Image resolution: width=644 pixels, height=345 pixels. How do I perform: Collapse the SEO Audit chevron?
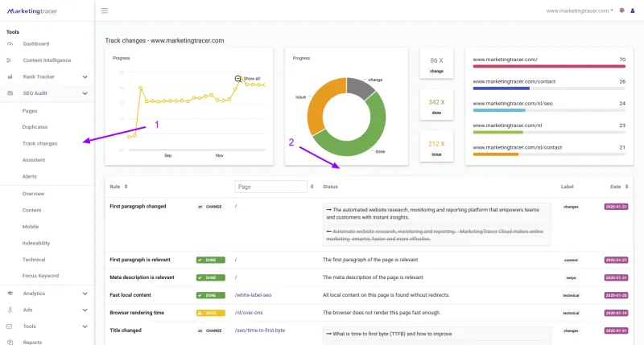point(85,93)
